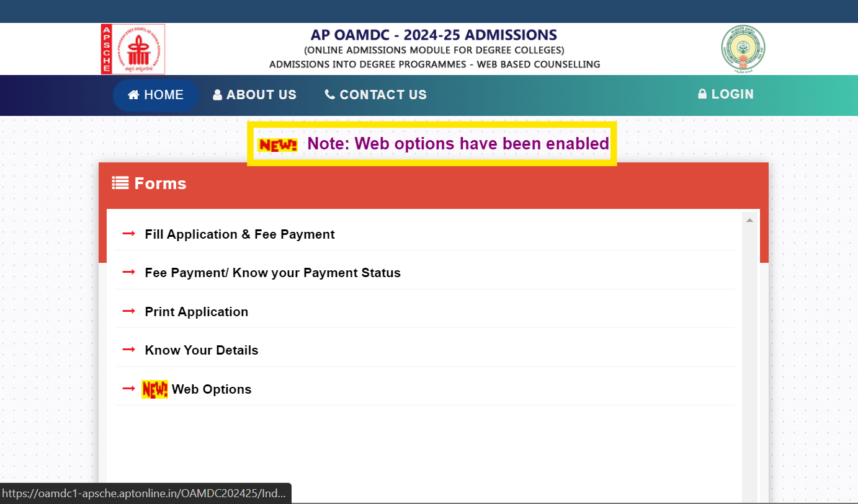Screen dimensions: 858x504
Task: Click the Andhra Pradesh government emblem
Action: pyautogui.click(x=743, y=50)
